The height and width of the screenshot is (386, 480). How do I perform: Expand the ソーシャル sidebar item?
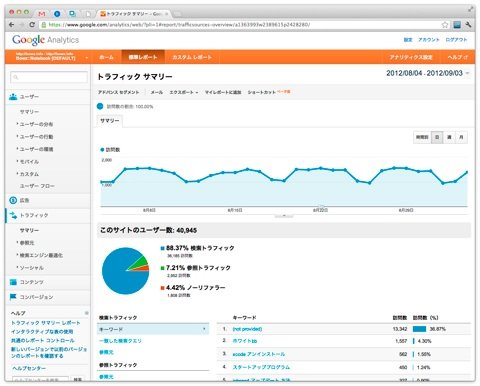tap(31, 268)
